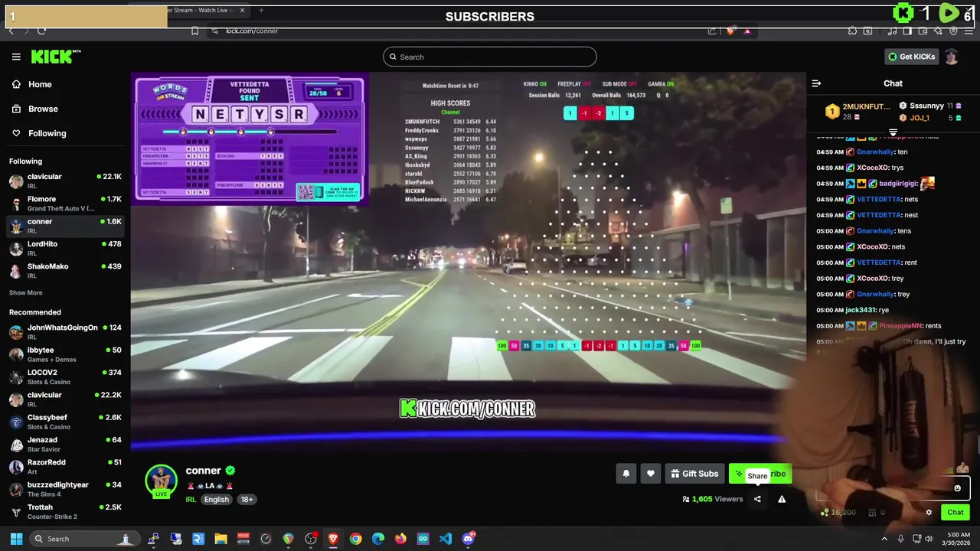Expand Following list with Show More
The image size is (980, 551).
pos(25,293)
